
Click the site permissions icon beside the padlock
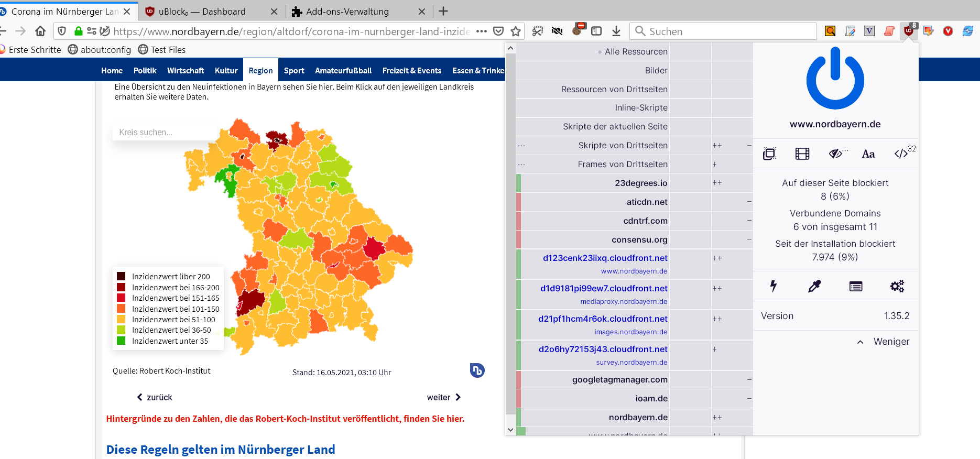click(92, 31)
